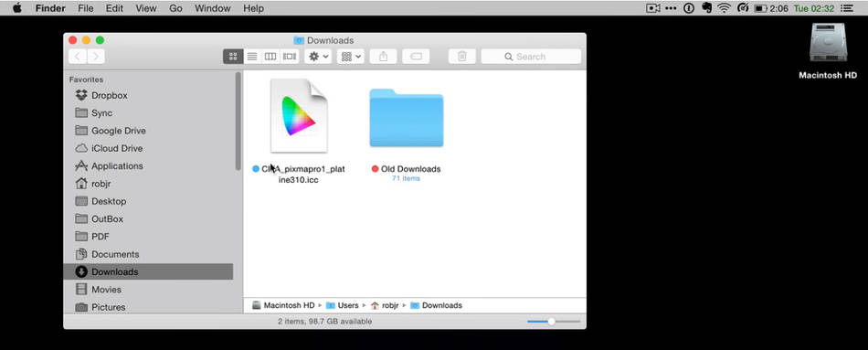Click the screen recording menu bar icon
Image resolution: width=868 pixels, height=350 pixels.
pyautogui.click(x=652, y=8)
